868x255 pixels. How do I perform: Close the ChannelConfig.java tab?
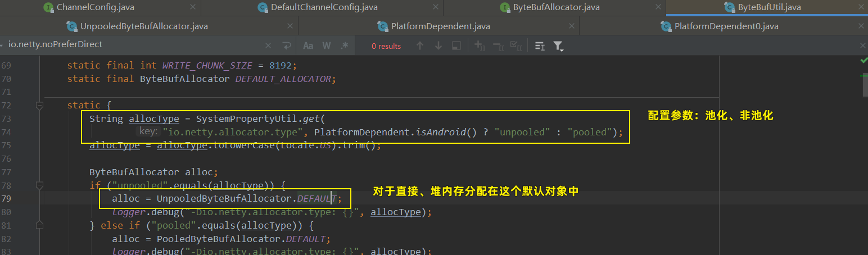click(x=193, y=7)
